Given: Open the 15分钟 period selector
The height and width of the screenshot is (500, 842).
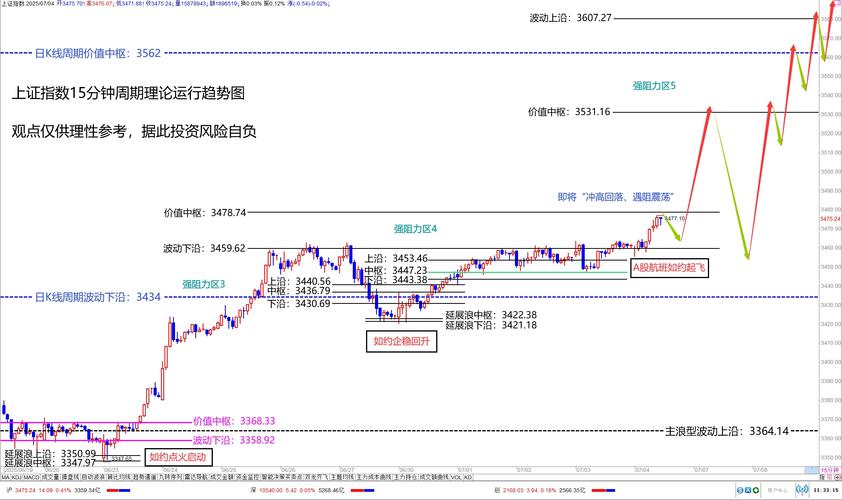Looking at the screenshot, I should pyautogui.click(x=829, y=469).
